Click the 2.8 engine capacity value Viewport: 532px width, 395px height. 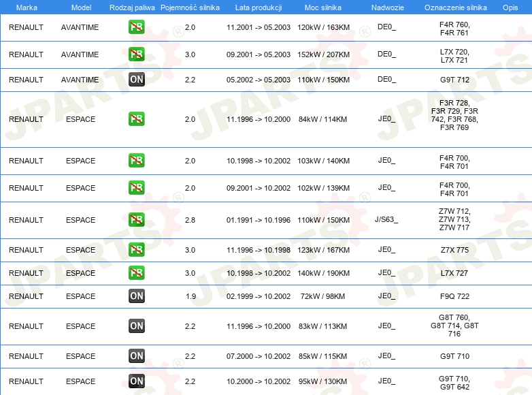coord(190,220)
